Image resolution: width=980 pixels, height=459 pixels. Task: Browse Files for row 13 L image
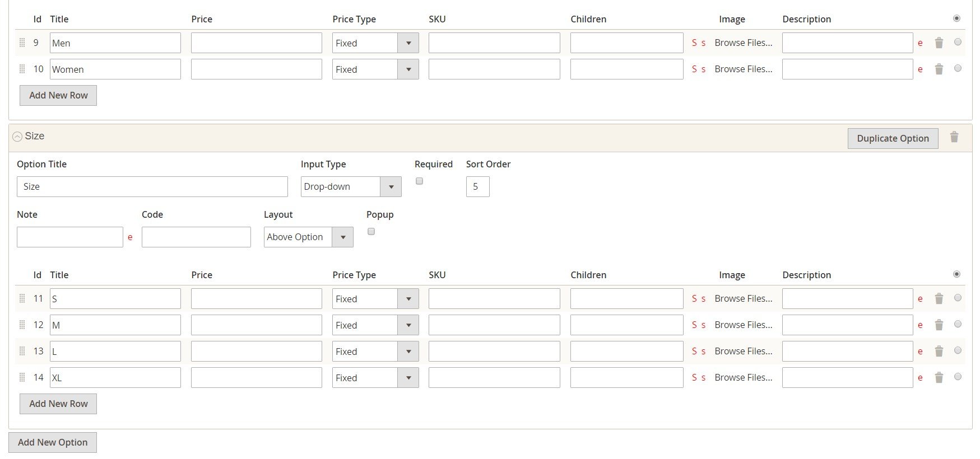tap(743, 351)
